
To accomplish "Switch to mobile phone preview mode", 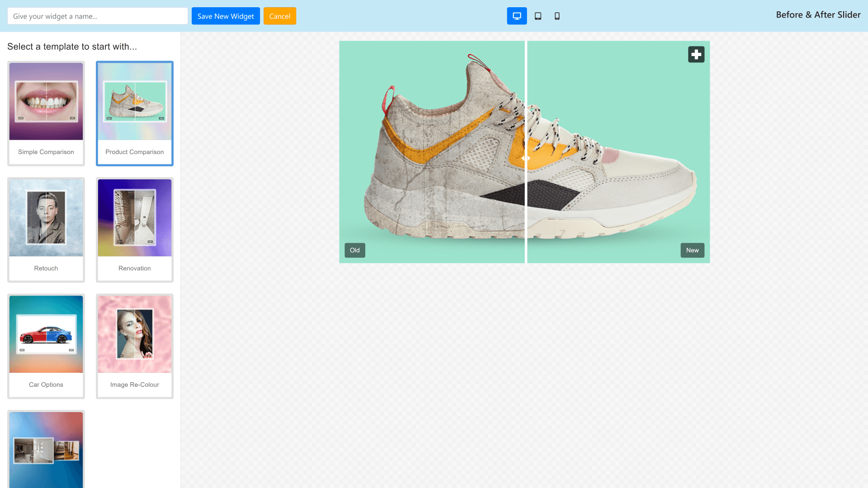I will (x=557, y=16).
